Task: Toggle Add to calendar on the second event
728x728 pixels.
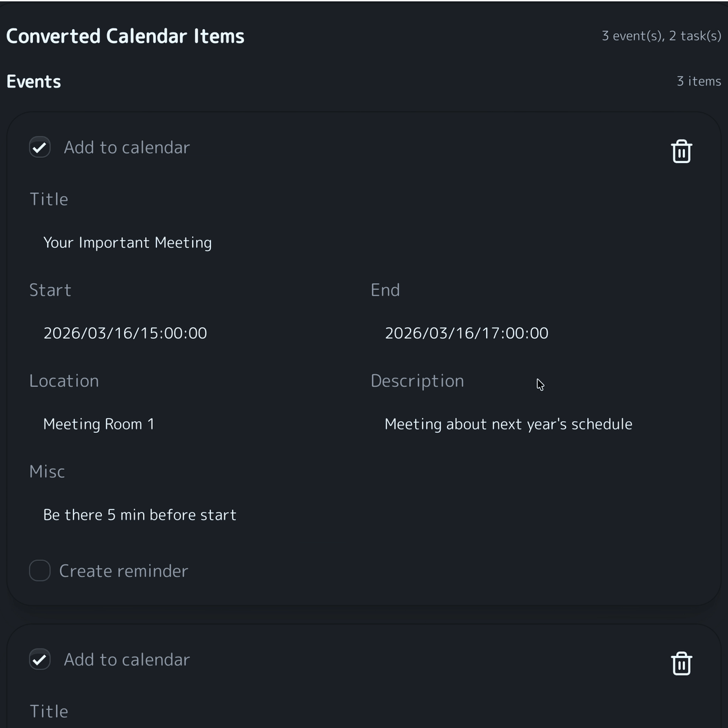Action: (x=39, y=659)
